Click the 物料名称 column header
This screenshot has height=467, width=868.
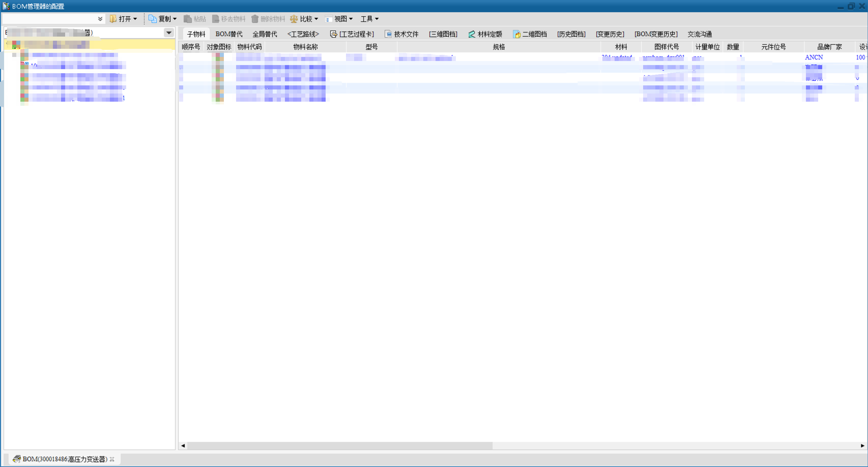[x=305, y=47]
